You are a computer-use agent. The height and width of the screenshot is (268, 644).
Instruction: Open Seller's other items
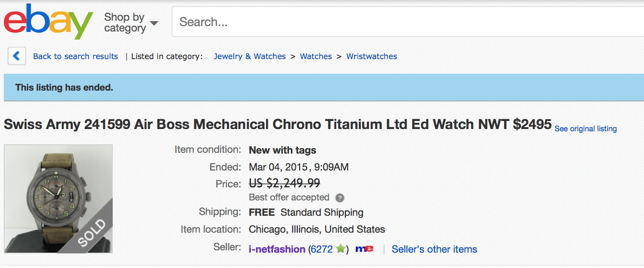coord(434,249)
